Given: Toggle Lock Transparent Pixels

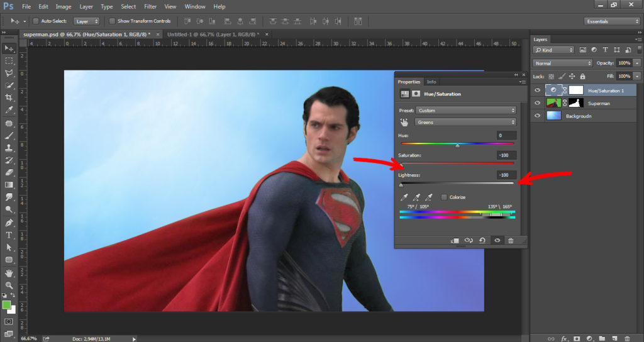Looking at the screenshot, I should click(x=551, y=76).
